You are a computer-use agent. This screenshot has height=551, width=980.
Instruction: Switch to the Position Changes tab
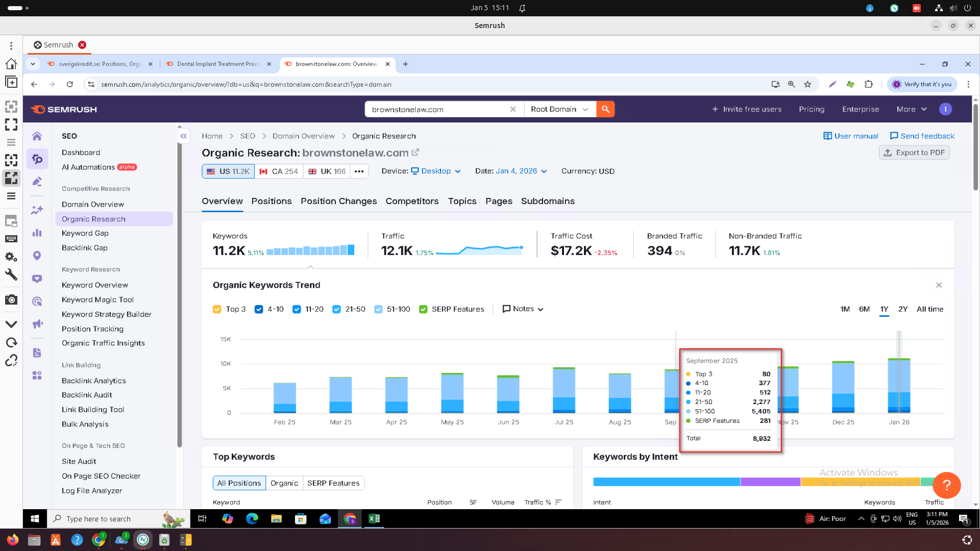[x=338, y=201]
